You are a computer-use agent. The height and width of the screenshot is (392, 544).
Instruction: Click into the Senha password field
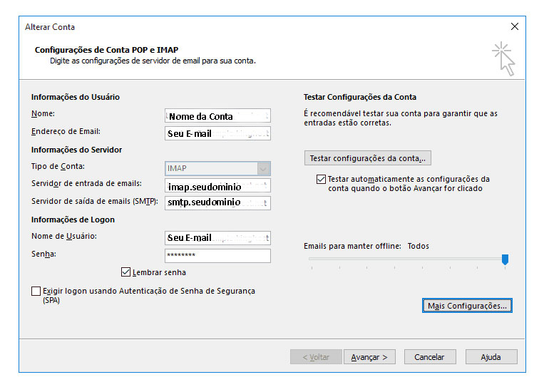[217, 255]
